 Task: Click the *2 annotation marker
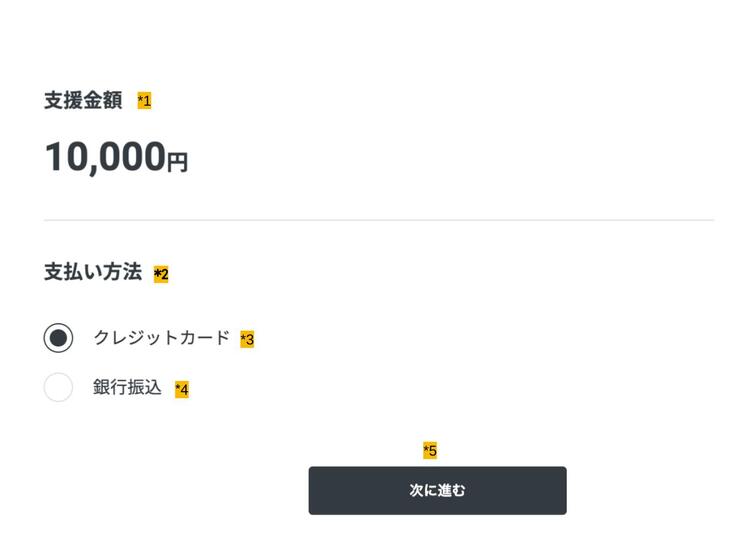point(161,274)
